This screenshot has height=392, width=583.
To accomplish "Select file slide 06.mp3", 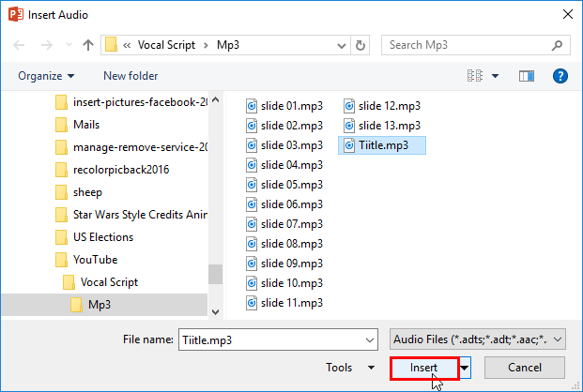I will pos(284,204).
